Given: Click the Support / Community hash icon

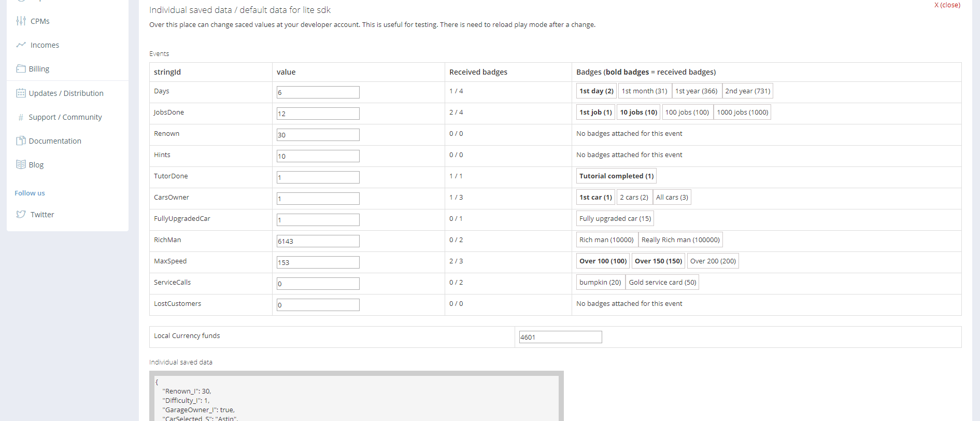Looking at the screenshot, I should (21, 117).
